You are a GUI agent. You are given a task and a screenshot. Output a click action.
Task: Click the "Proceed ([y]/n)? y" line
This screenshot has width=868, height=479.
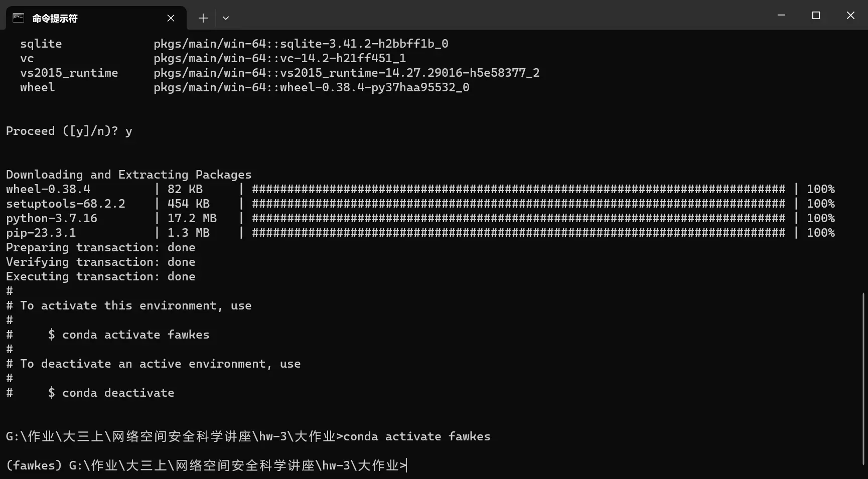69,131
